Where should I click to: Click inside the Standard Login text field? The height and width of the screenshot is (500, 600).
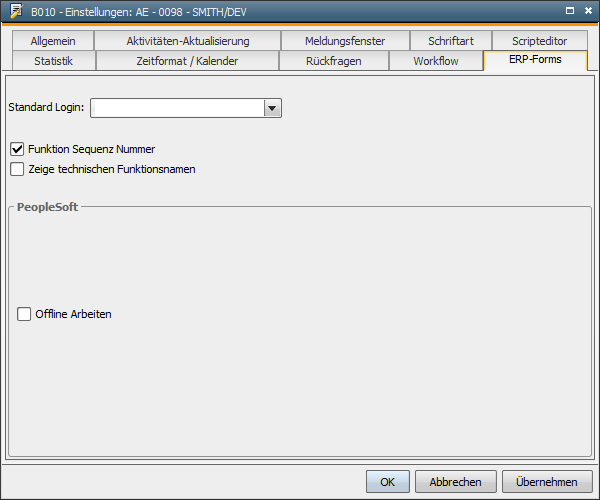(x=177, y=108)
